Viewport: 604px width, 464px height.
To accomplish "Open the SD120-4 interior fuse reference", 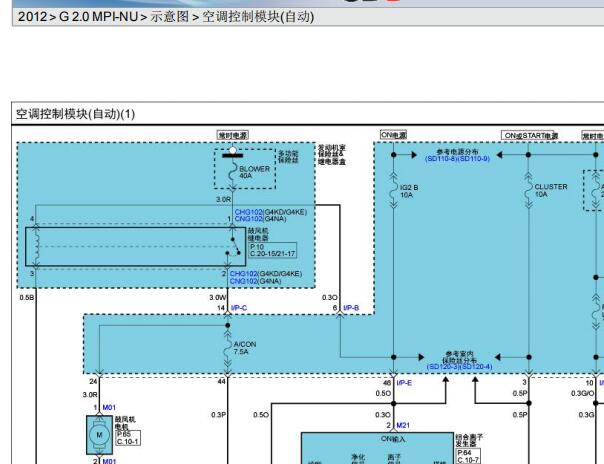I will tap(476, 367).
